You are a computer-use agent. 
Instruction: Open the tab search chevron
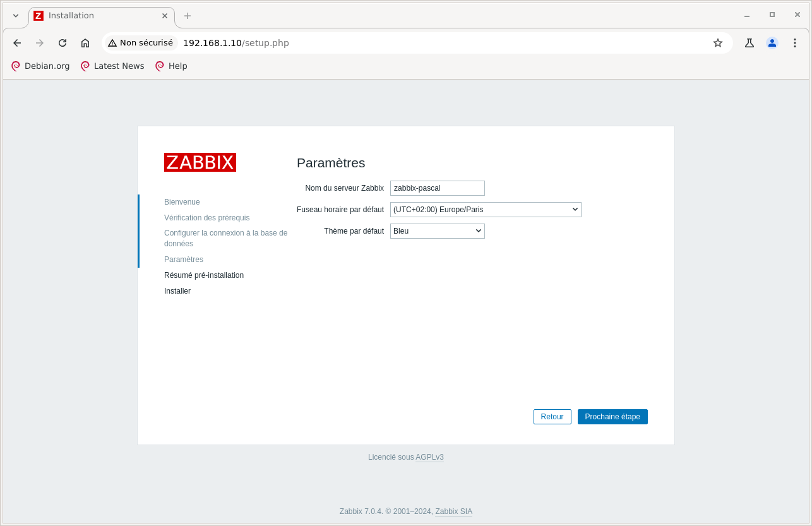point(16,16)
